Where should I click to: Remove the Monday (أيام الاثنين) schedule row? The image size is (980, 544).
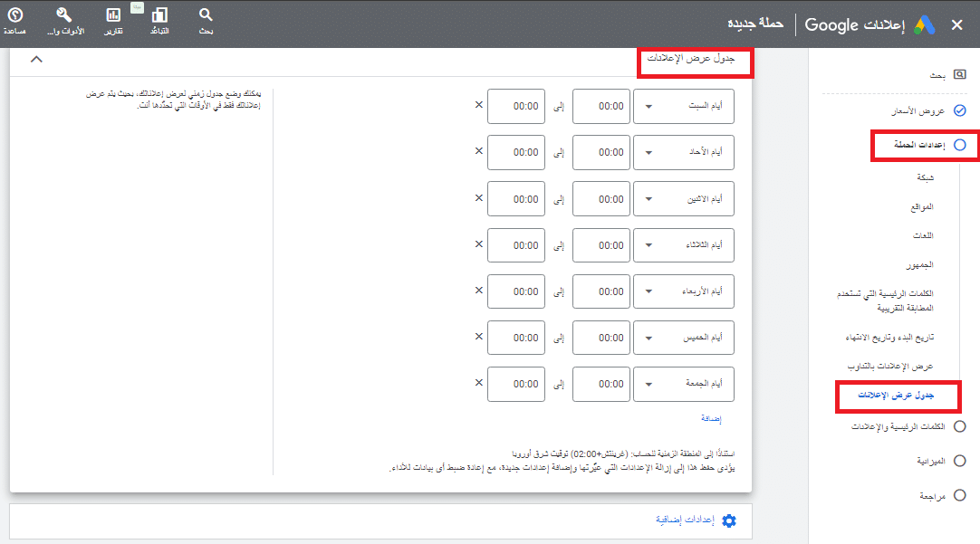pos(479,198)
